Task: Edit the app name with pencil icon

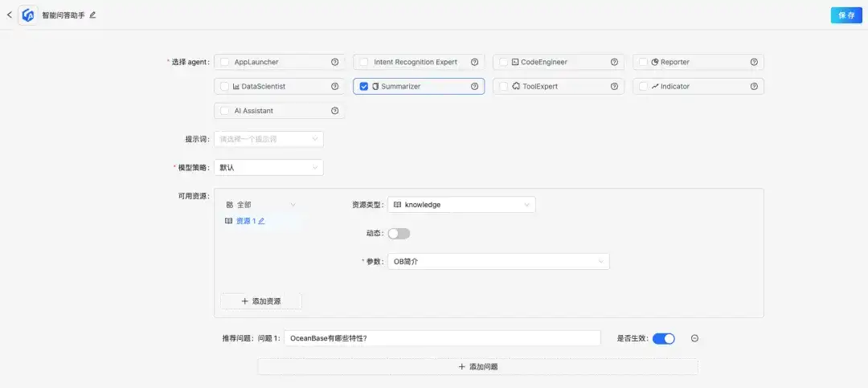Action: click(x=92, y=15)
